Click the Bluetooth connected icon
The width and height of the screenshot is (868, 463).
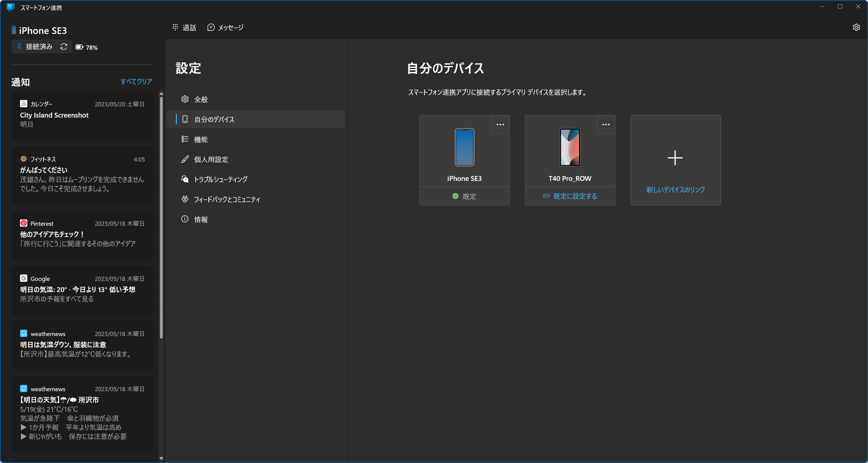19,46
